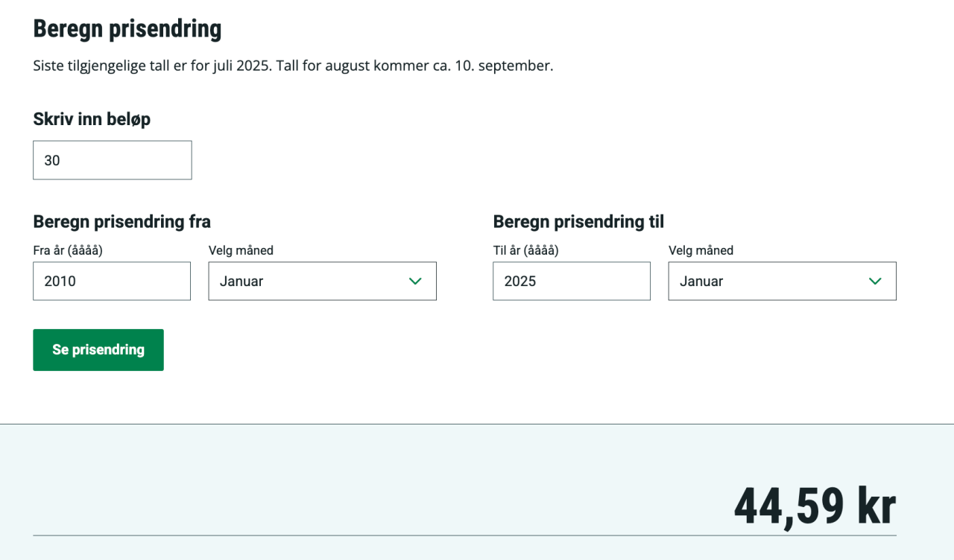Click the chevron icon in the to-month dropdown
Image resolution: width=954 pixels, height=560 pixels.
tap(875, 281)
